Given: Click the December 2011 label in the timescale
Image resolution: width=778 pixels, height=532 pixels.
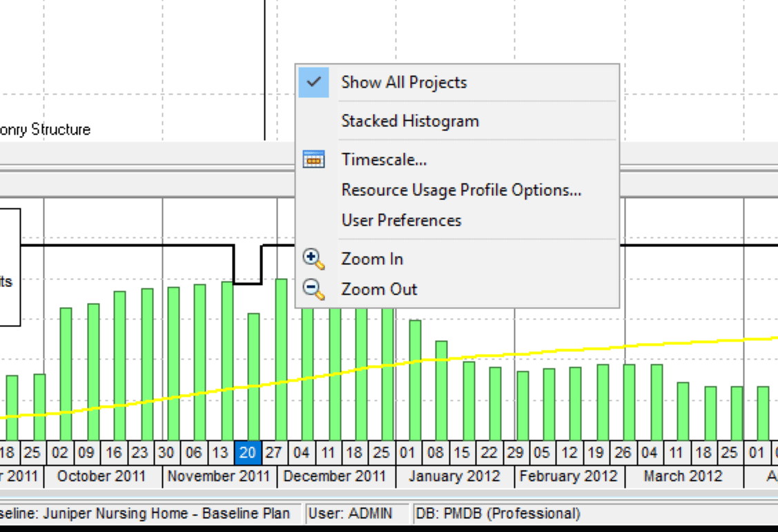Looking at the screenshot, I should coord(335,476).
